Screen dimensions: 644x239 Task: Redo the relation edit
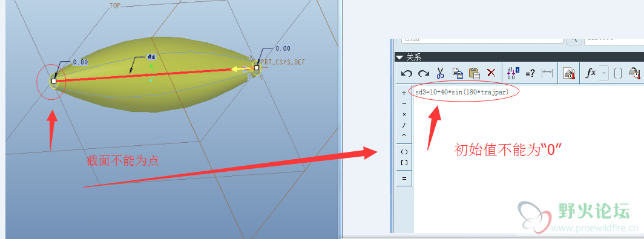(424, 73)
